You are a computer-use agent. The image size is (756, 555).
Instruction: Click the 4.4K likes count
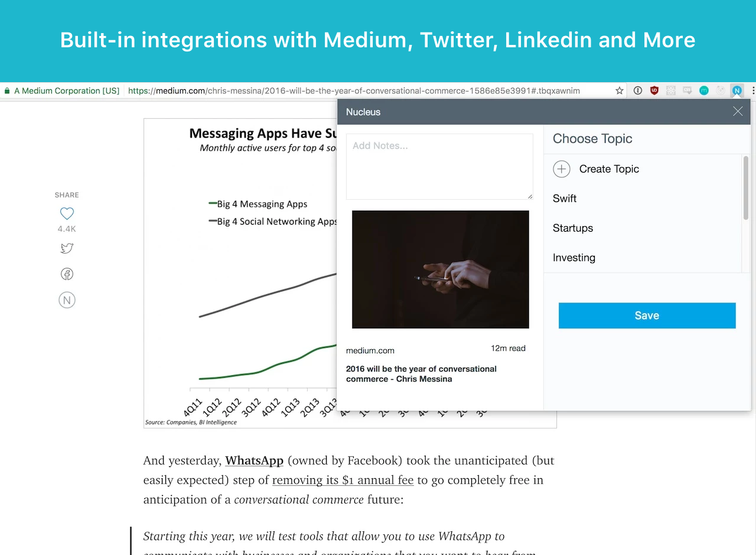(67, 229)
